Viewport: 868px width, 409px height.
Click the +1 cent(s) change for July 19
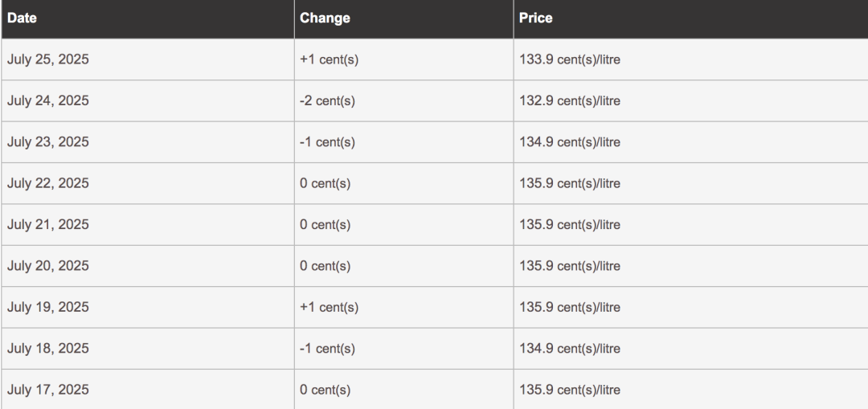(329, 307)
